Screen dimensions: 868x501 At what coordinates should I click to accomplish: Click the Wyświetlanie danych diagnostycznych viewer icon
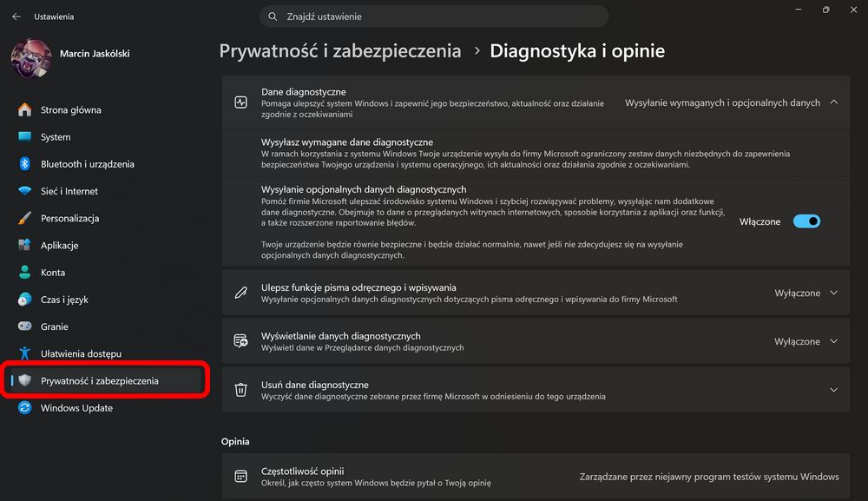pyautogui.click(x=240, y=341)
